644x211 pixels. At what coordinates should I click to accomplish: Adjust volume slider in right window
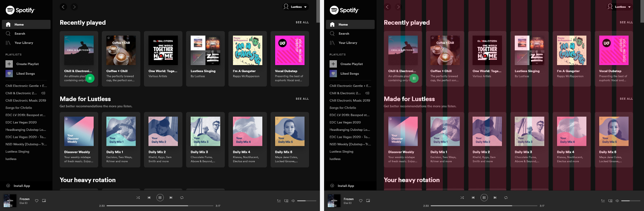tap(631, 201)
